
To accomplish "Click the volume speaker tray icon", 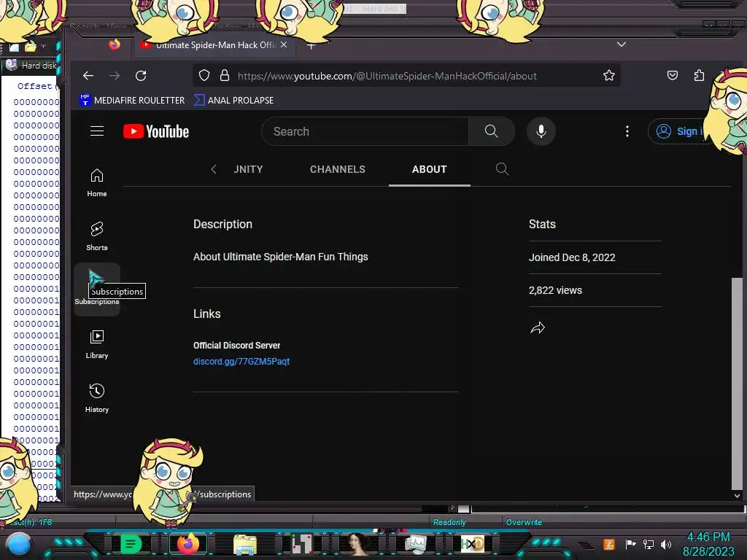I will pos(666,544).
